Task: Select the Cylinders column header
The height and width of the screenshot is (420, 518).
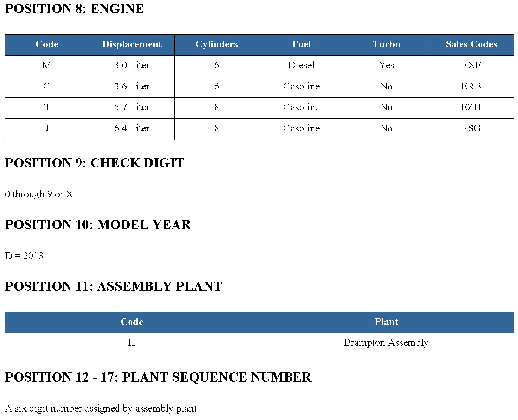Action: (x=216, y=44)
